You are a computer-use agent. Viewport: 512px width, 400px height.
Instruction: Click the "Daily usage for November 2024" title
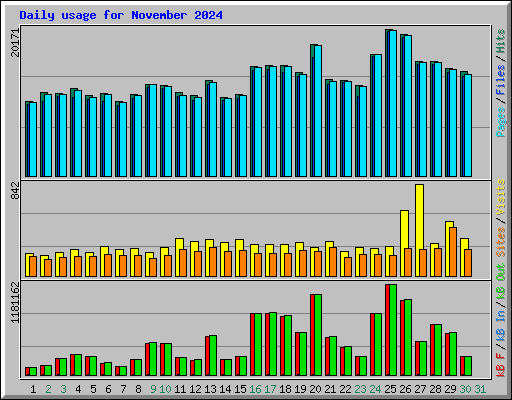(121, 15)
